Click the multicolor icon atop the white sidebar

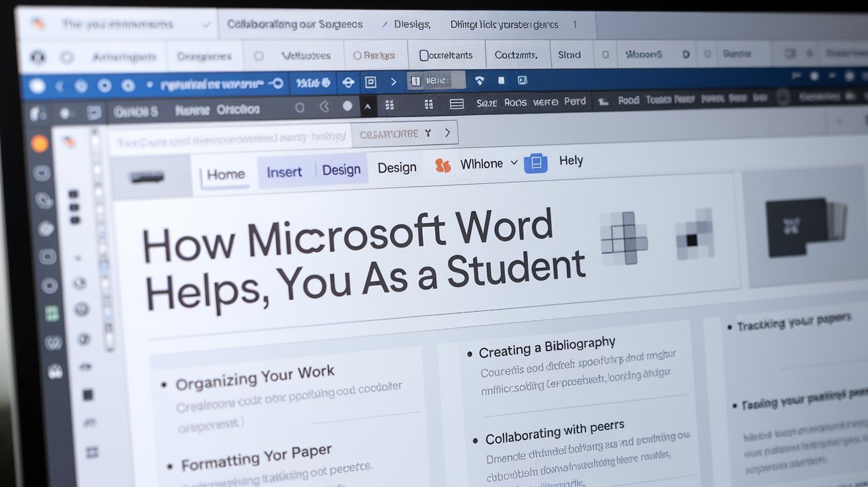(x=68, y=141)
